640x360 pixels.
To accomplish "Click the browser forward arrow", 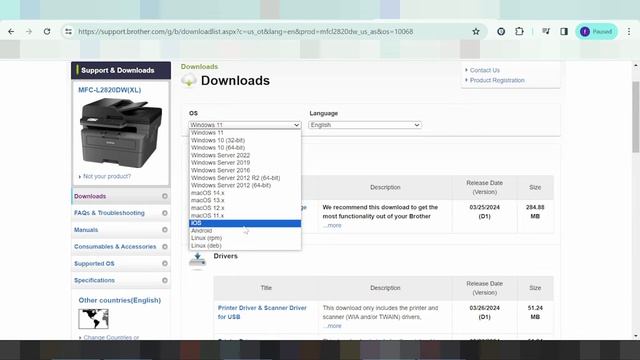I will (x=29, y=31).
